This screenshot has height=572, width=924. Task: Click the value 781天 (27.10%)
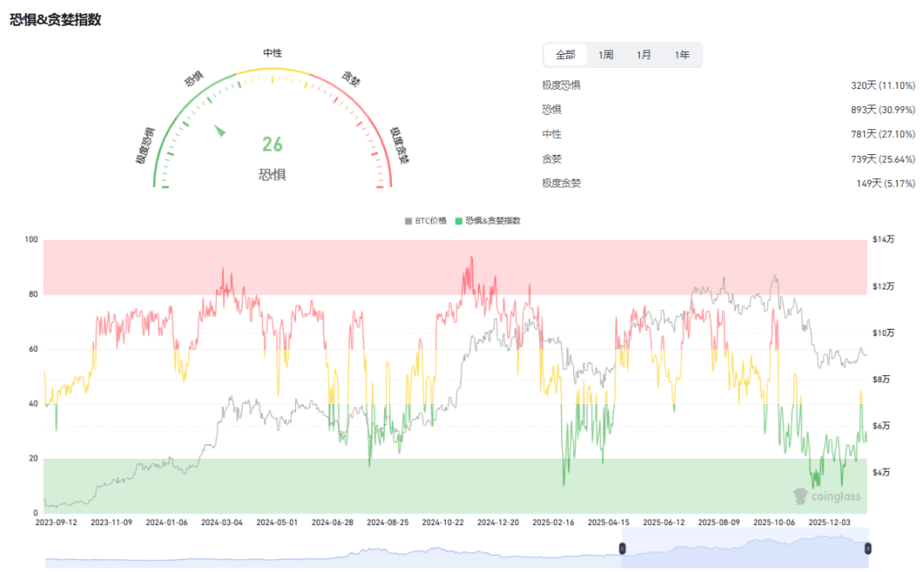click(883, 134)
